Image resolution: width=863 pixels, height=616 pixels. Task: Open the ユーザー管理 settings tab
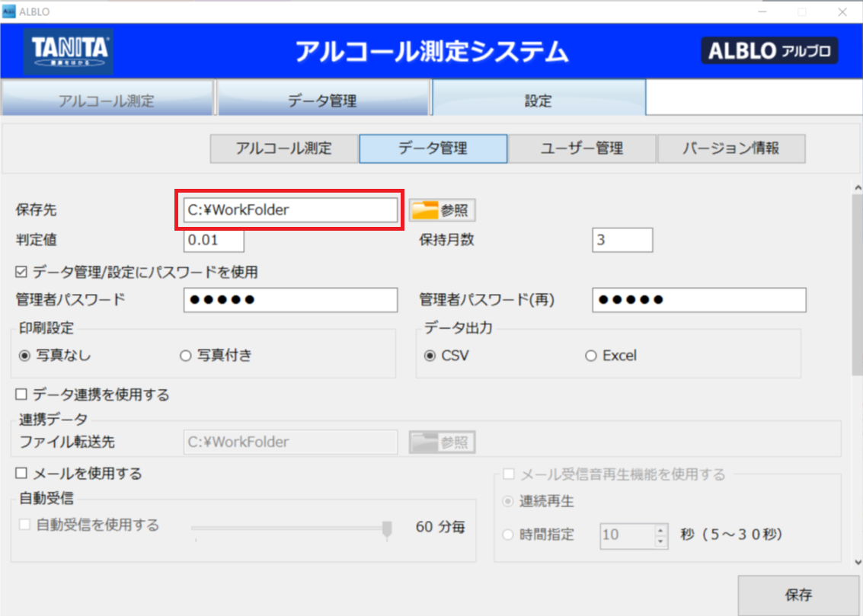tap(581, 148)
